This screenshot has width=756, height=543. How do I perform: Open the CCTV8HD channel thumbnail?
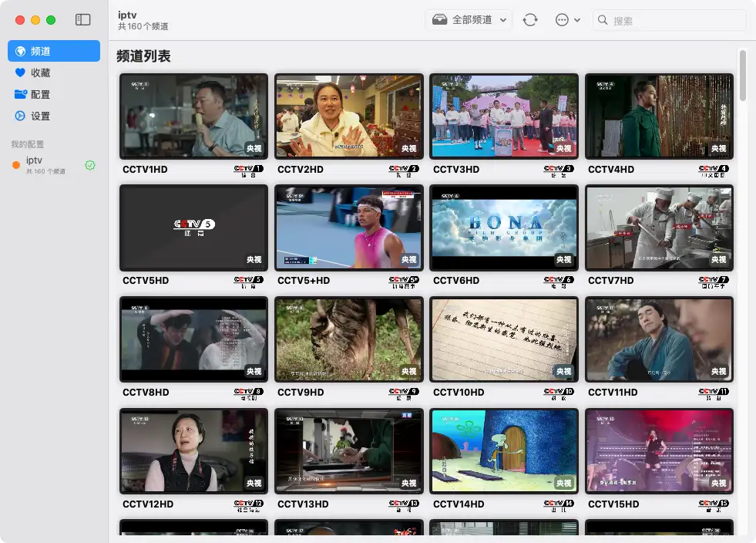pos(194,340)
